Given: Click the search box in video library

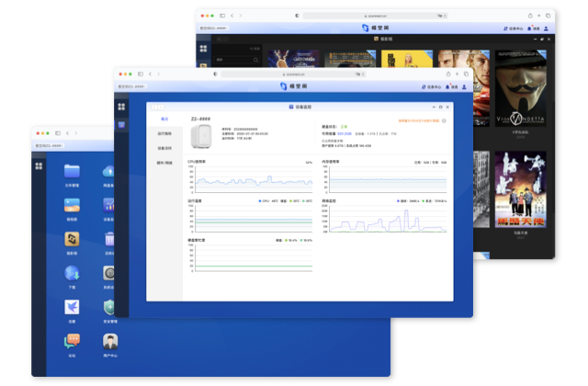Looking at the screenshot, I should click(234, 60).
